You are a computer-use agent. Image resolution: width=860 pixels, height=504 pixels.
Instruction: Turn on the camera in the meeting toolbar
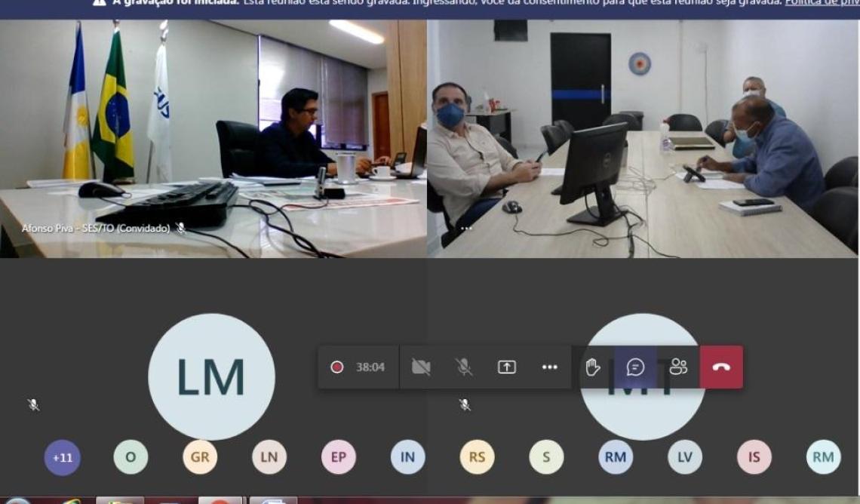click(421, 367)
